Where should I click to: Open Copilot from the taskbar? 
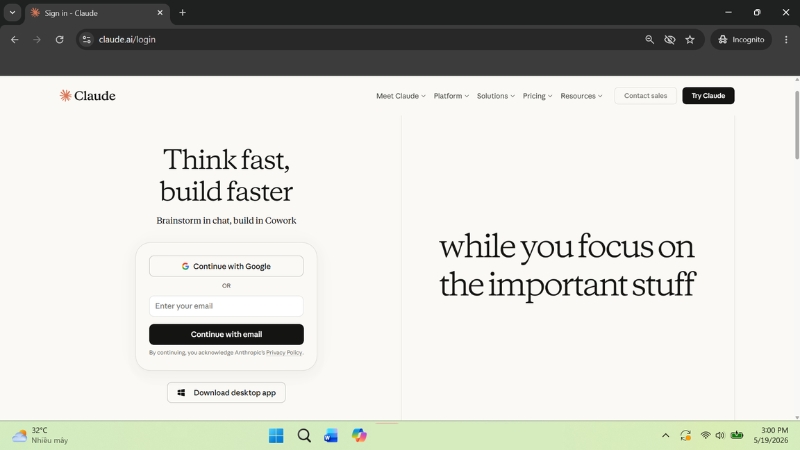click(359, 435)
